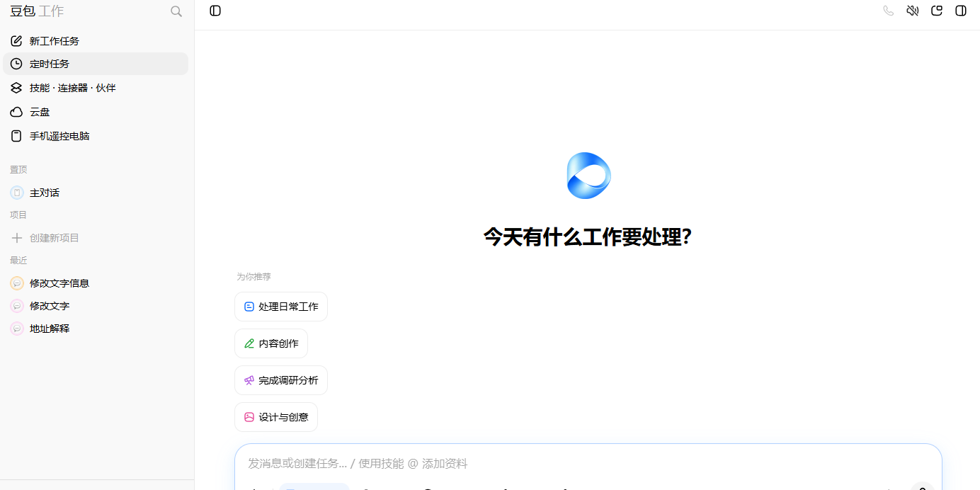The height and width of the screenshot is (490, 980).
Task: Choose the 处理日常工作 suggestion
Action: pyautogui.click(x=281, y=307)
